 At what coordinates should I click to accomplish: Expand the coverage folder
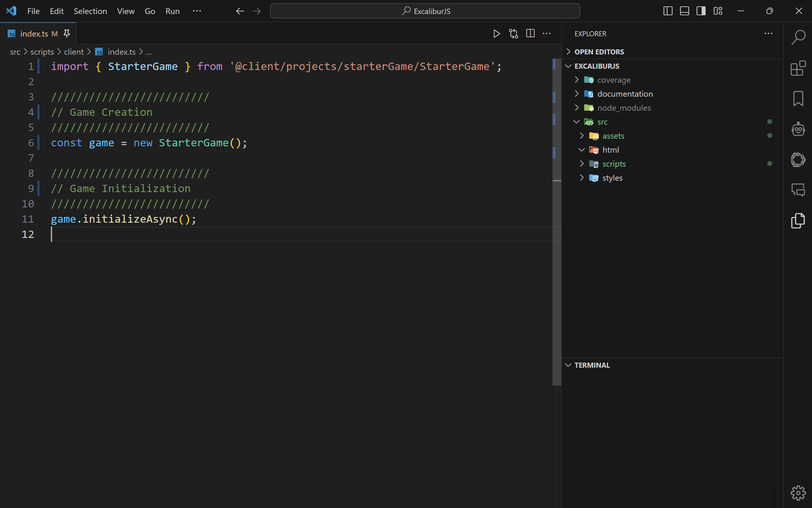pyautogui.click(x=672, y=80)
